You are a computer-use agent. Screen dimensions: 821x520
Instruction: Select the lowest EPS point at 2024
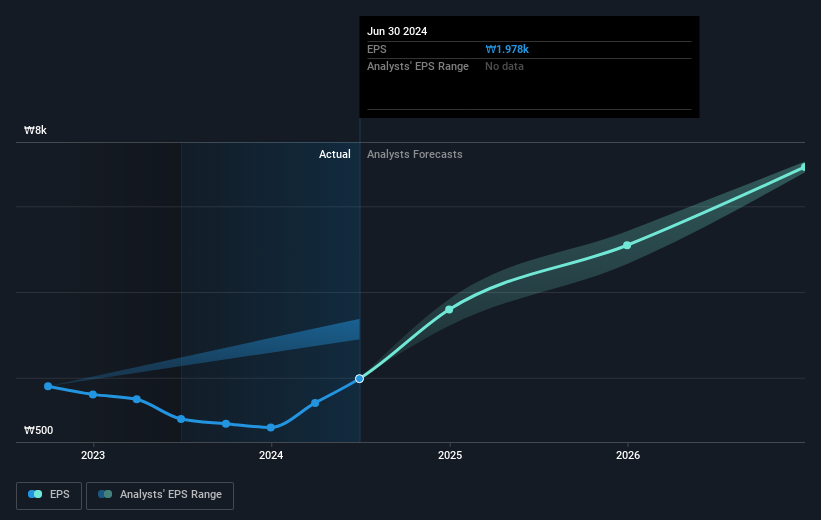pyautogui.click(x=271, y=428)
